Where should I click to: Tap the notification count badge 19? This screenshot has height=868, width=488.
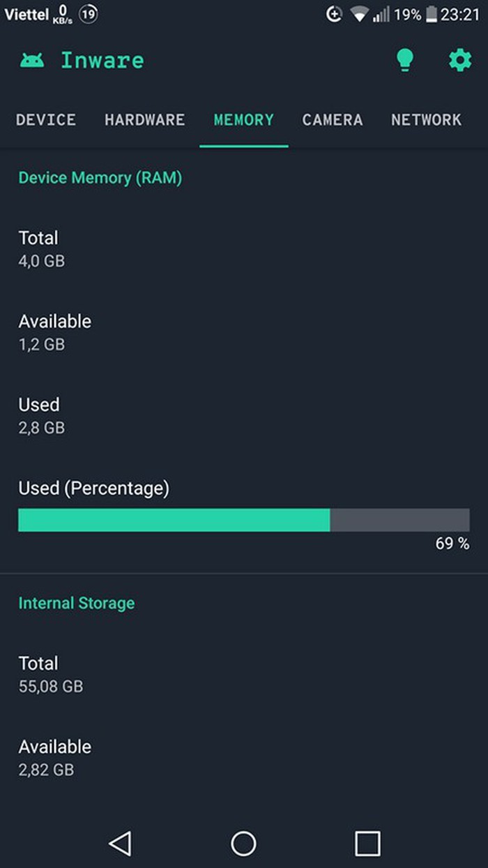(88, 14)
